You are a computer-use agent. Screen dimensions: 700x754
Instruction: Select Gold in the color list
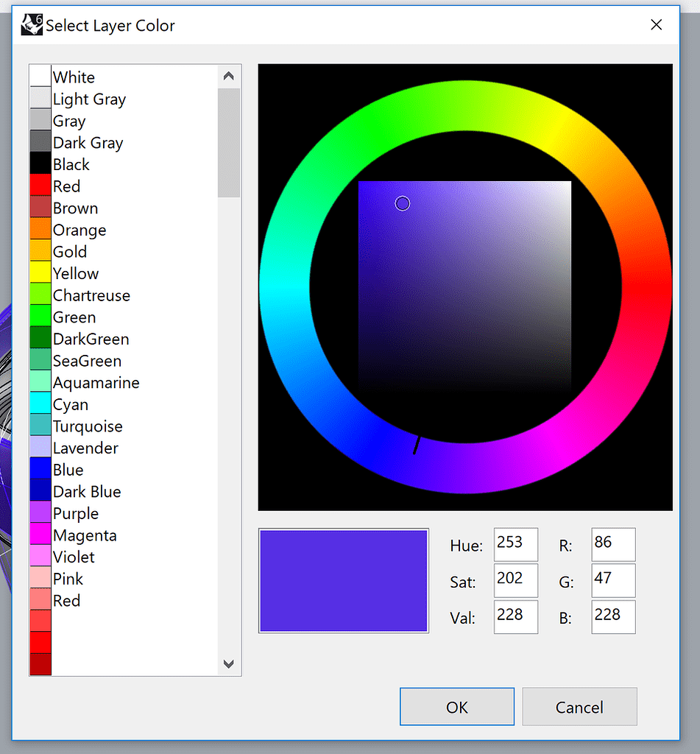(70, 251)
